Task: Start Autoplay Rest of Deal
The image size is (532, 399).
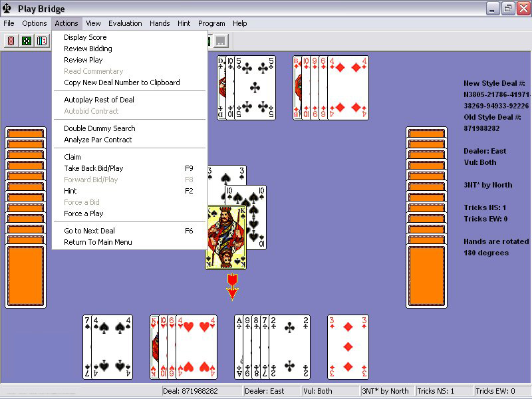Action: 99,100
